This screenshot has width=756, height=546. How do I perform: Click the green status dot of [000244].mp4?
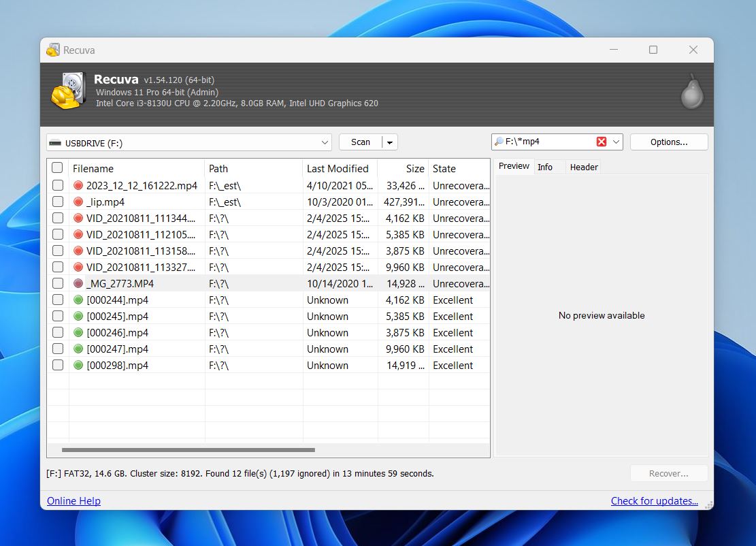pos(78,300)
